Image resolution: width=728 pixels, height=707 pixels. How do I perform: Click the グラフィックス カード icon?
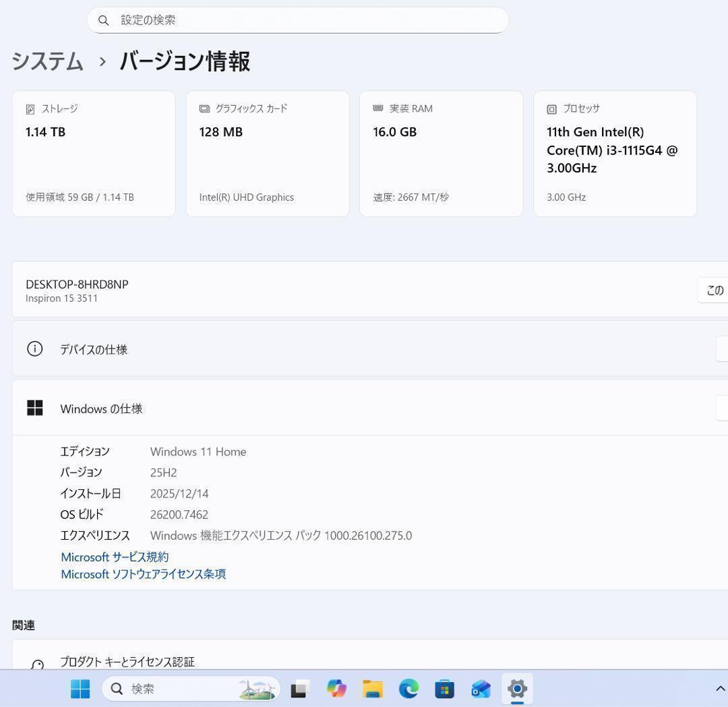point(203,109)
